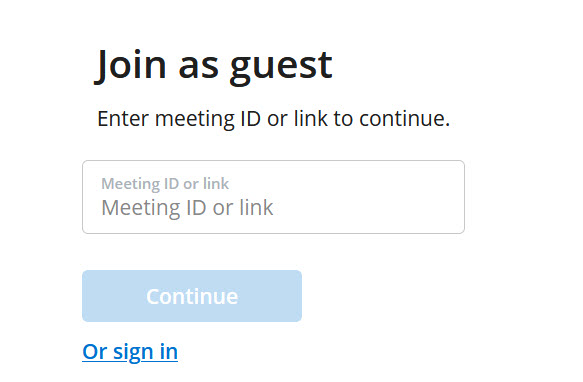The width and height of the screenshot is (583, 382).
Task: Click the light blue Continue button
Action: click(x=192, y=296)
